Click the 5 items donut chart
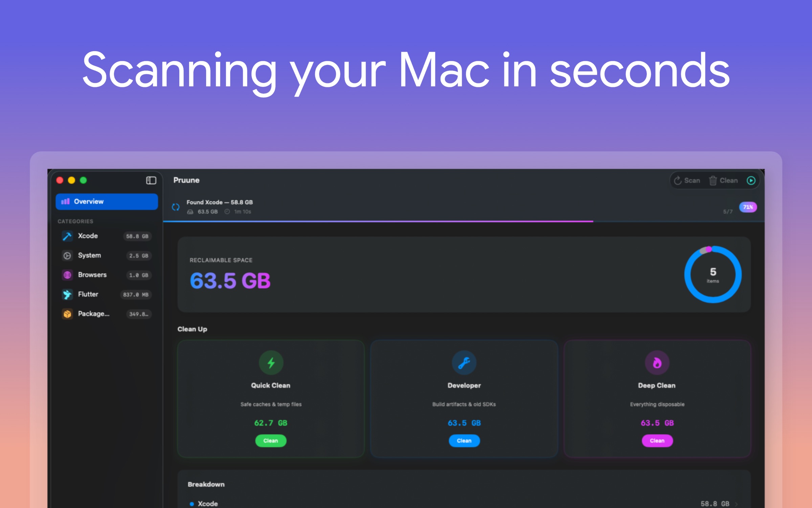 pos(713,274)
